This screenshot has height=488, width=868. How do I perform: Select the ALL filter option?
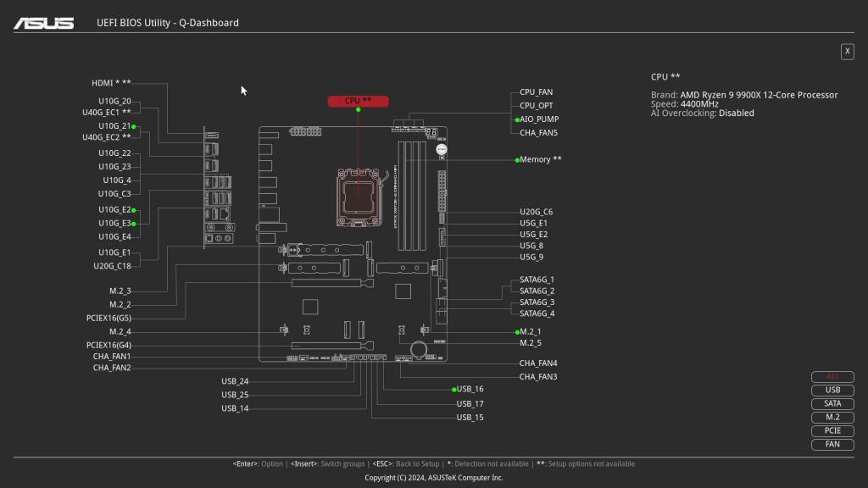click(832, 377)
